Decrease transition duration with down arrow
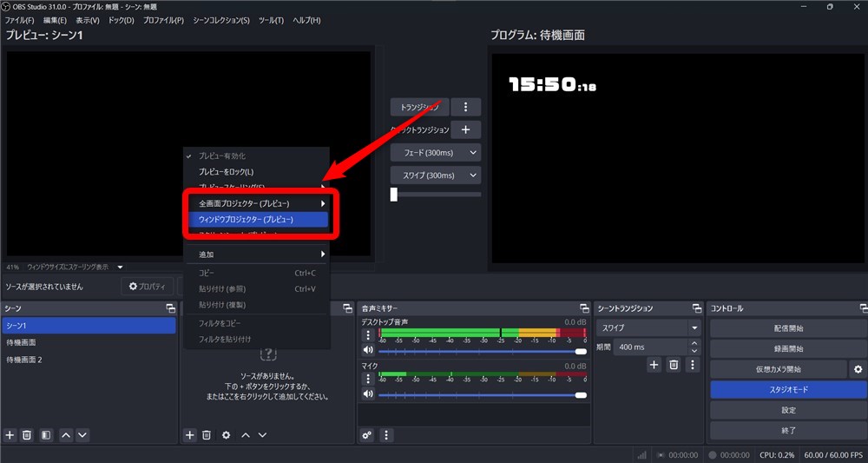This screenshot has width=868, height=463. point(694,351)
